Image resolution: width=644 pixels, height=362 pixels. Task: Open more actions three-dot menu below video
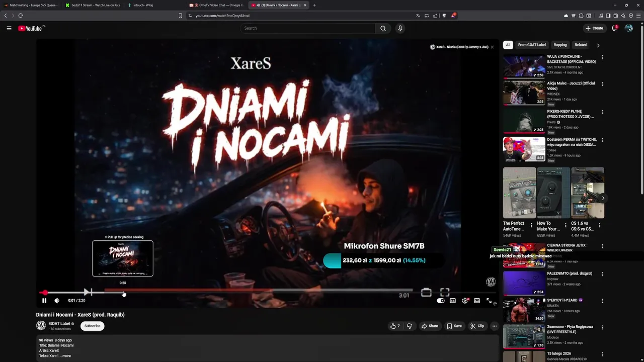(x=494, y=326)
